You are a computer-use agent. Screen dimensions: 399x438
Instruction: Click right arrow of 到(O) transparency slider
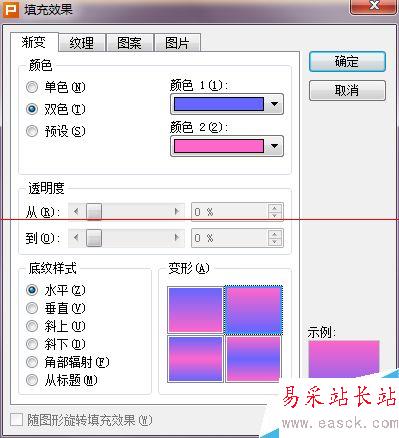tap(177, 238)
